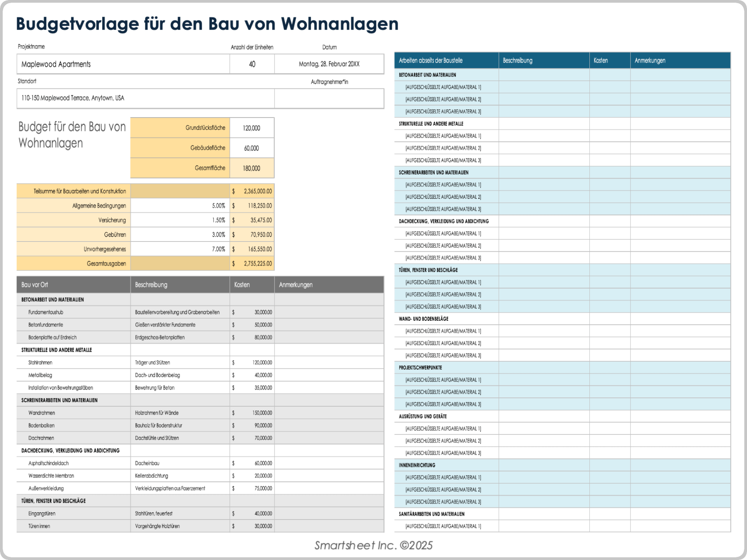This screenshot has width=747, height=560.
Task: Select the Eingangstüren cost cell 40,000.00
Action: (x=257, y=513)
